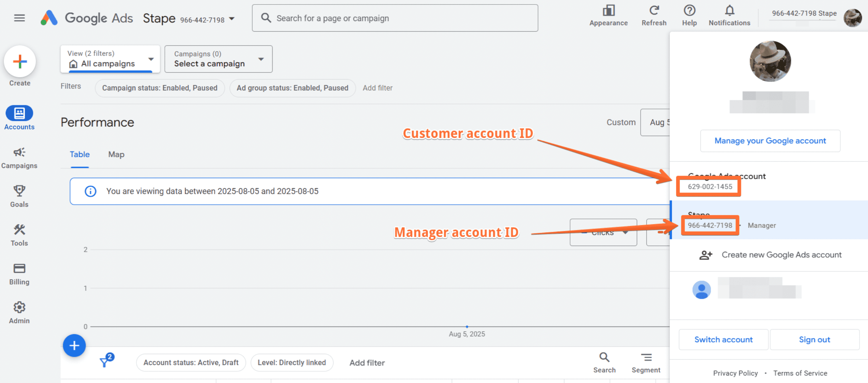Select the Accounts section in sidebar
This screenshot has height=383, width=868.
[19, 118]
